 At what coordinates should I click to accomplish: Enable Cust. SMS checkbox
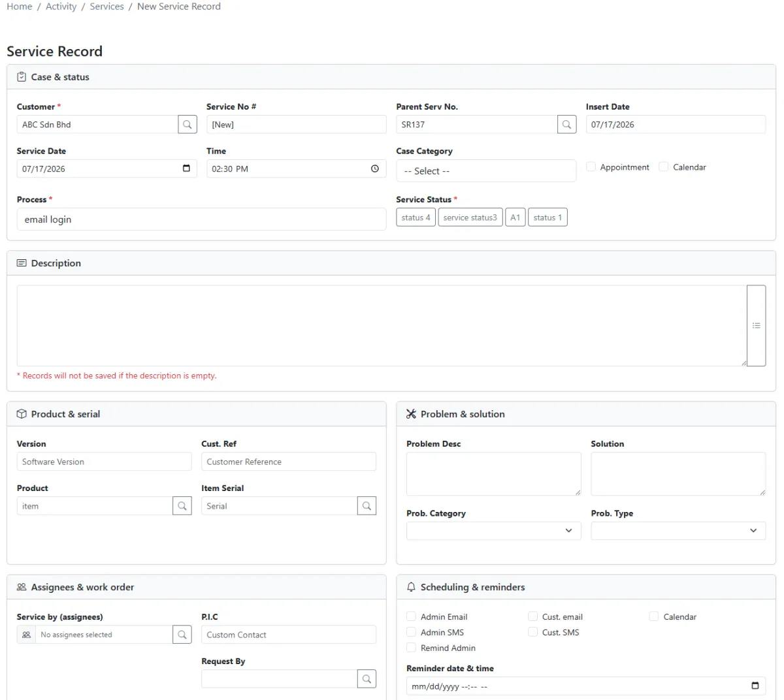pos(533,632)
